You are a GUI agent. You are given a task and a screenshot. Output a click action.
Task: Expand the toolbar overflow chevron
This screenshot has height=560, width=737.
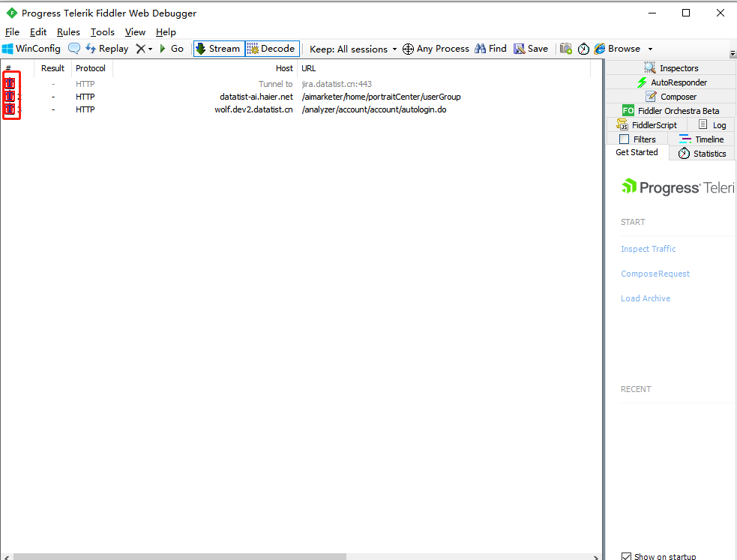(733, 54)
